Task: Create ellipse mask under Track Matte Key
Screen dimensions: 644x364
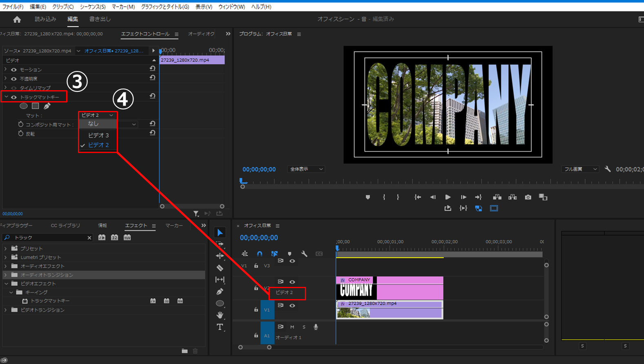Action: (24, 106)
